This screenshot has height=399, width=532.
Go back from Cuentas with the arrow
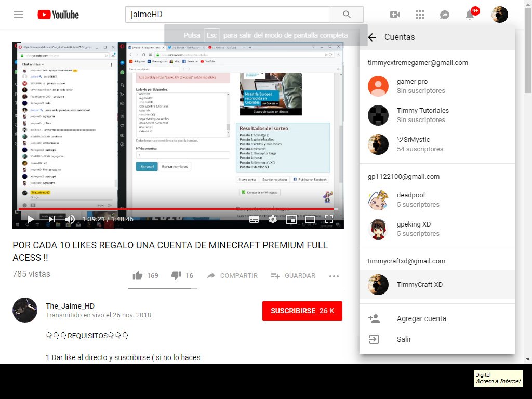(x=372, y=37)
